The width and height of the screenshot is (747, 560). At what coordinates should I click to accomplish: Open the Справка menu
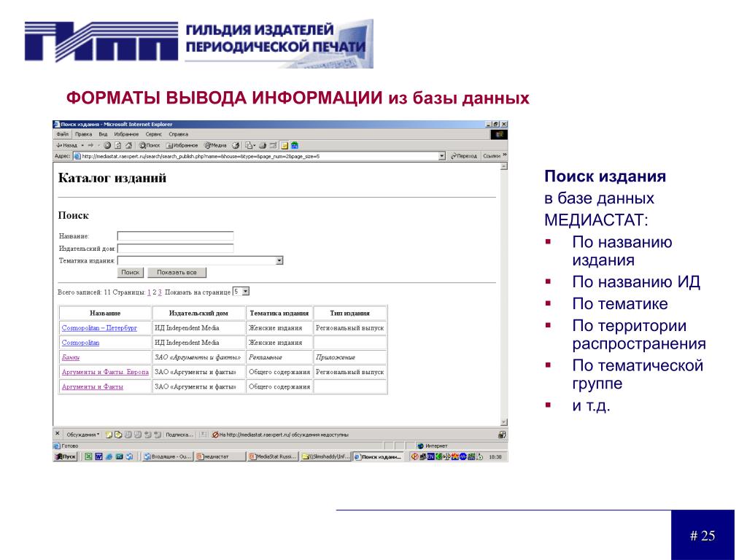[x=178, y=134]
